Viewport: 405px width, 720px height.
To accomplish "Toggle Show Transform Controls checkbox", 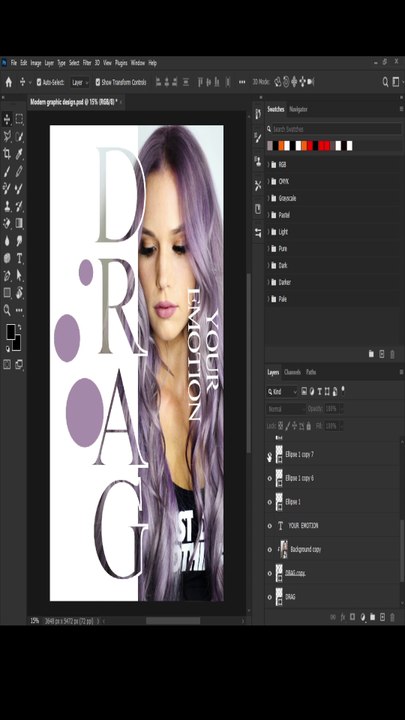I will tap(98, 82).
